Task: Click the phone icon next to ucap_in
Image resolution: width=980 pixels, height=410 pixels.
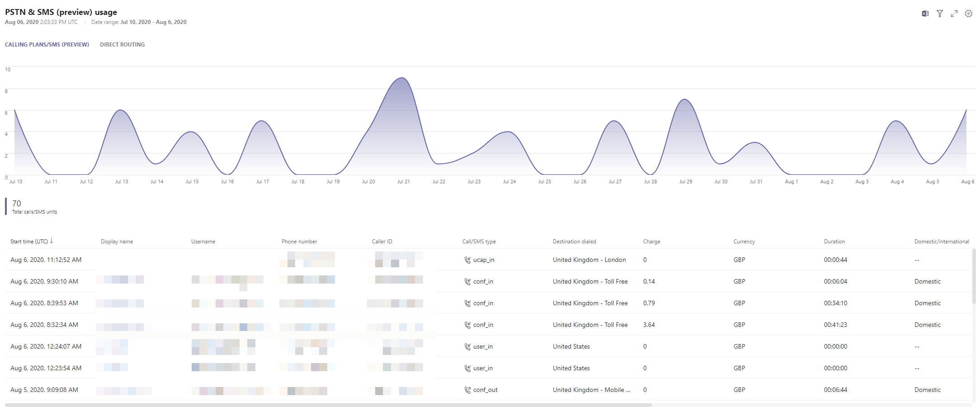Action: 467,260
